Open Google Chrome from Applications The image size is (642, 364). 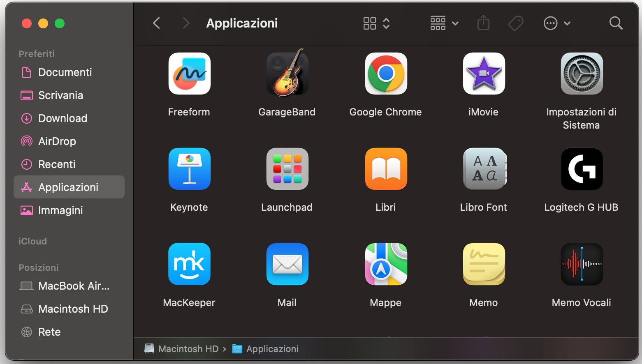click(385, 74)
